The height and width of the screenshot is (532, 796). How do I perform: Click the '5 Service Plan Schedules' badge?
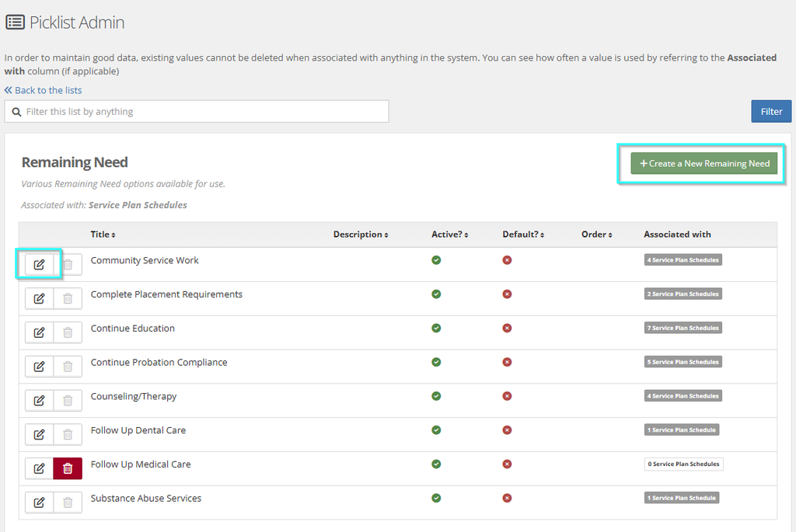point(683,362)
